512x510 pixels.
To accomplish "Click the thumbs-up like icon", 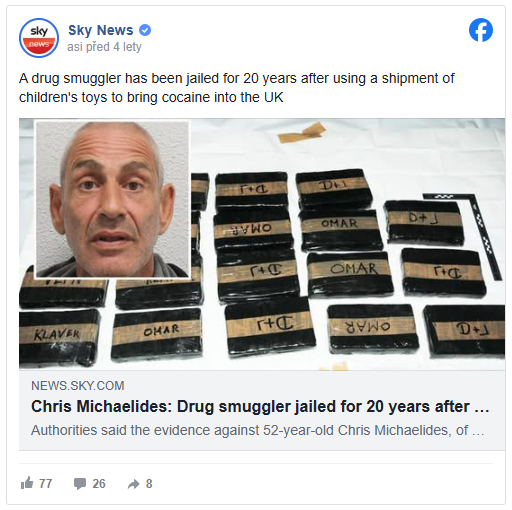I will [27, 483].
